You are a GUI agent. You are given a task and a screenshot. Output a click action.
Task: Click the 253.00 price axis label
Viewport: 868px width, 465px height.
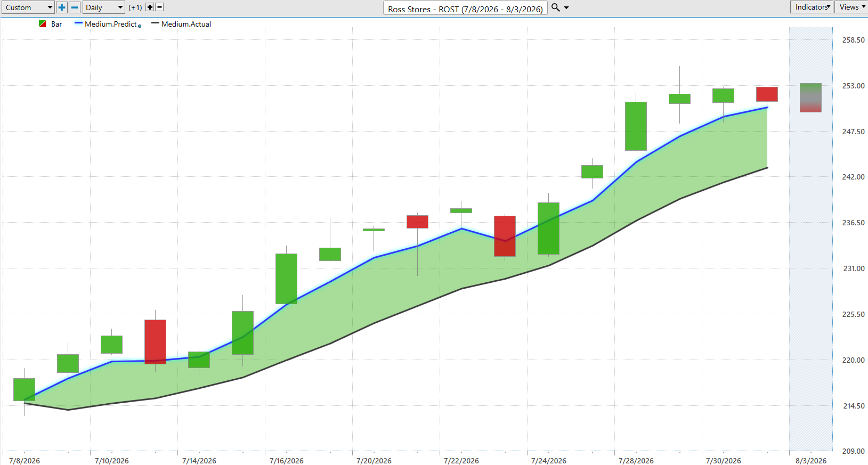tap(853, 86)
